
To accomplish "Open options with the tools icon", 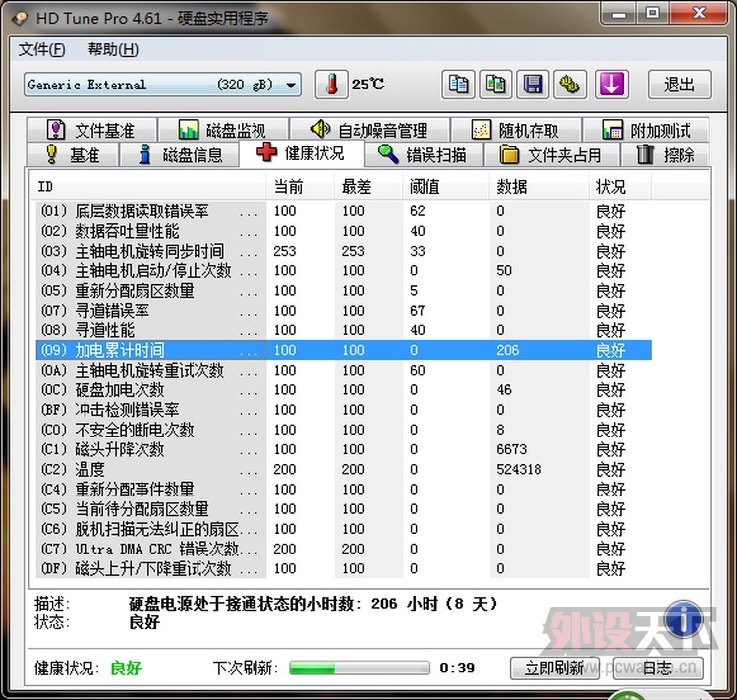I will (570, 85).
